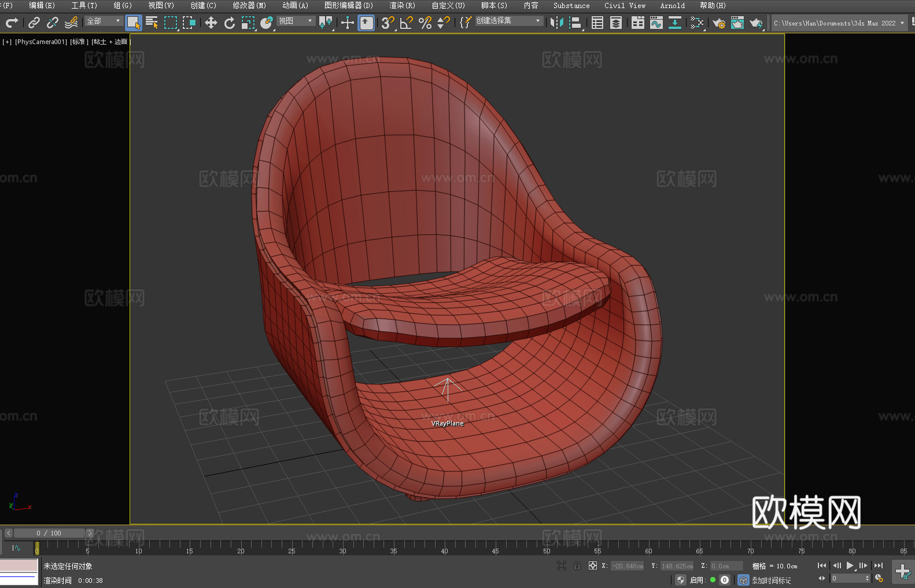
Task: Select the Move tool
Action: click(x=211, y=23)
